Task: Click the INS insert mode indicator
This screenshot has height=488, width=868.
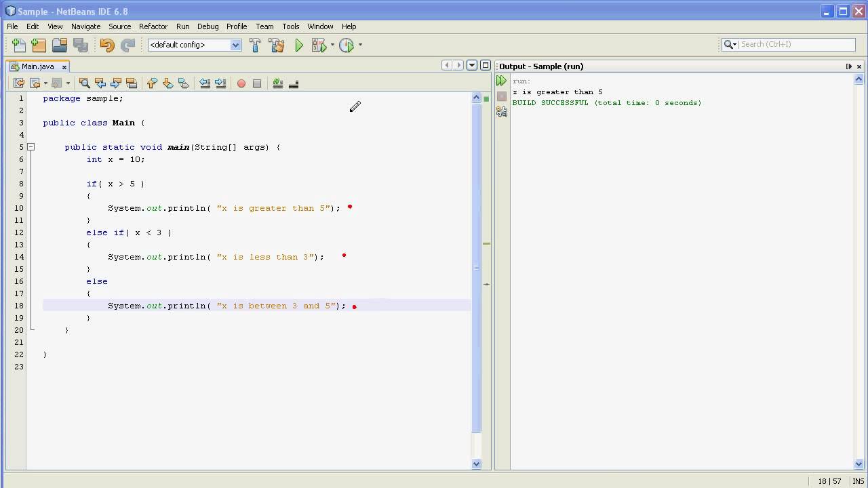Action: pos(858,481)
